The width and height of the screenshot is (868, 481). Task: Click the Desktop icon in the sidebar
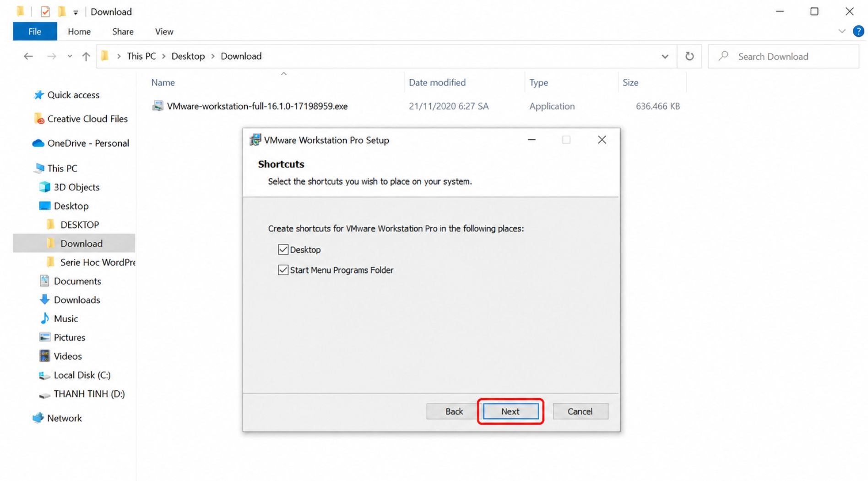pos(44,206)
